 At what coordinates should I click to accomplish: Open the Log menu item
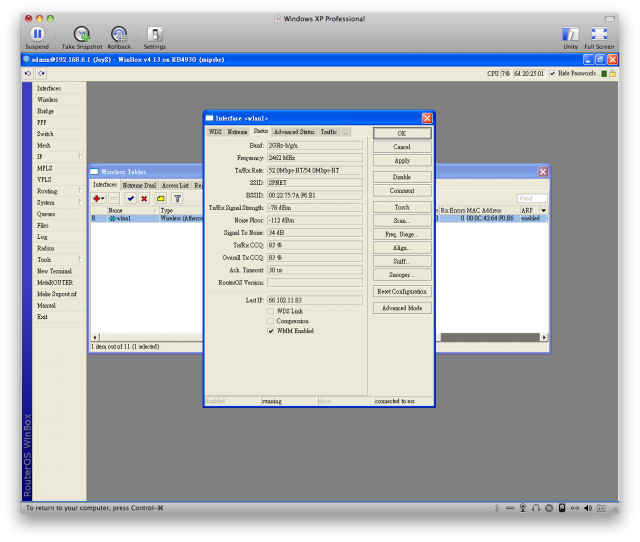pos(42,237)
